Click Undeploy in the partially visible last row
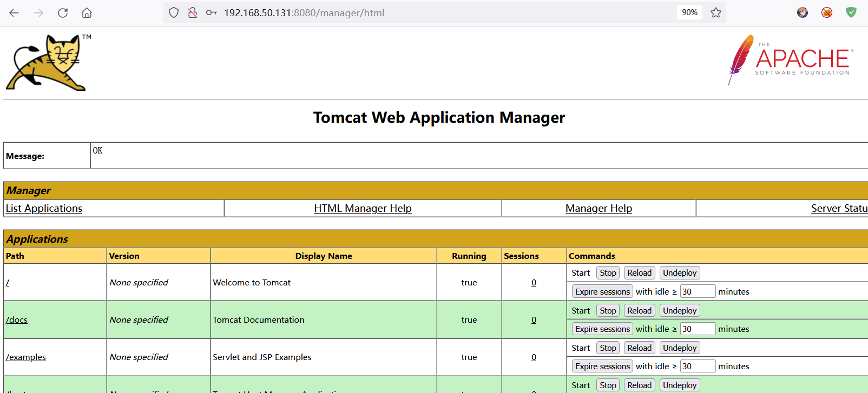 point(680,385)
